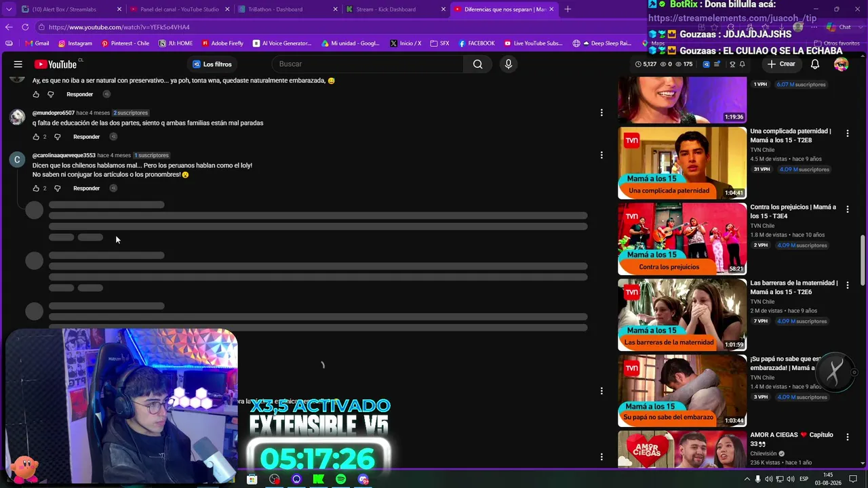This screenshot has height=488, width=868.
Task: Switch to the Stream - Kick Dashboard tab
Action: [395, 9]
